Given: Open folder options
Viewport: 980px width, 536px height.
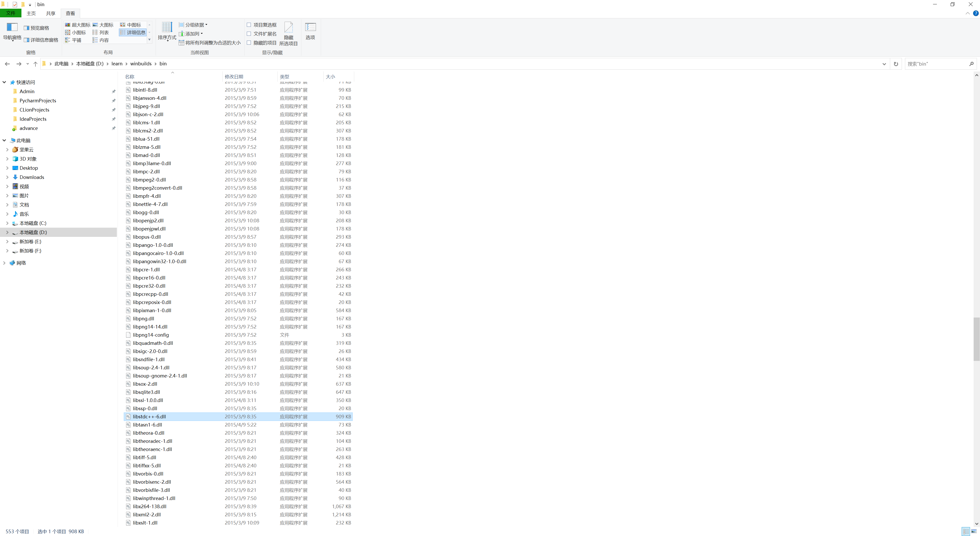Looking at the screenshot, I should coord(310,31).
